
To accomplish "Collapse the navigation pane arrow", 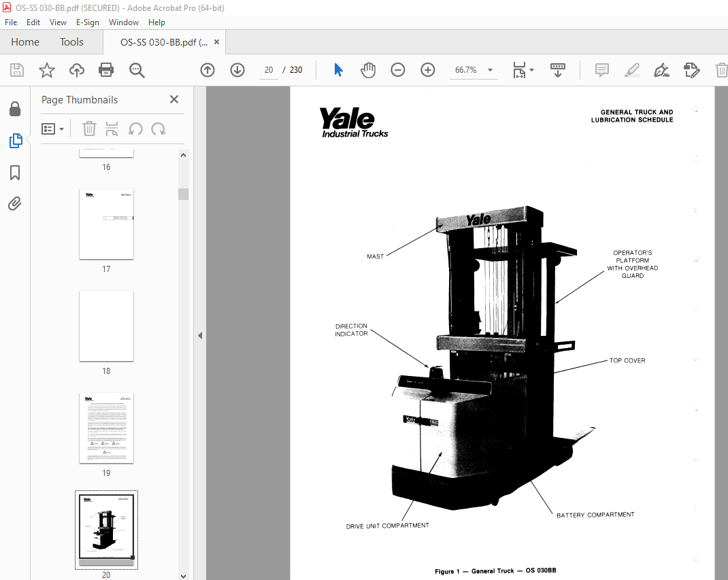I will click(200, 335).
